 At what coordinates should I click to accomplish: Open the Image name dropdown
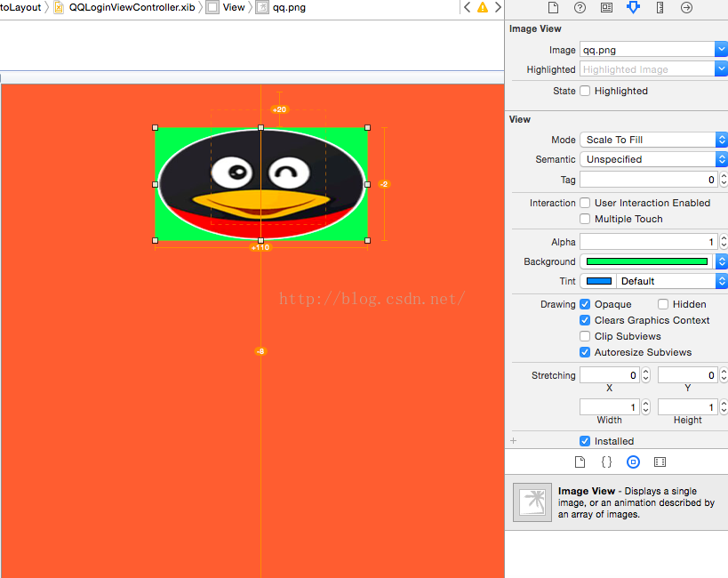(721, 49)
